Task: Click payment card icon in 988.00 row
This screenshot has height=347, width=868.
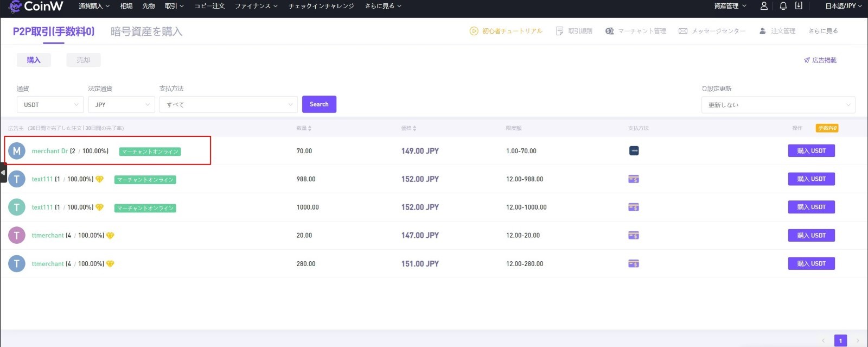Action: (x=634, y=179)
